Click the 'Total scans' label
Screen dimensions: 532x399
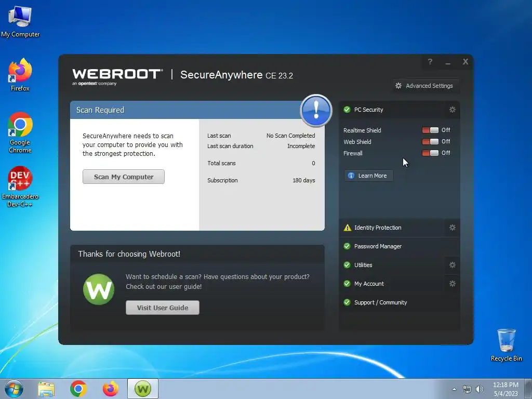221,163
